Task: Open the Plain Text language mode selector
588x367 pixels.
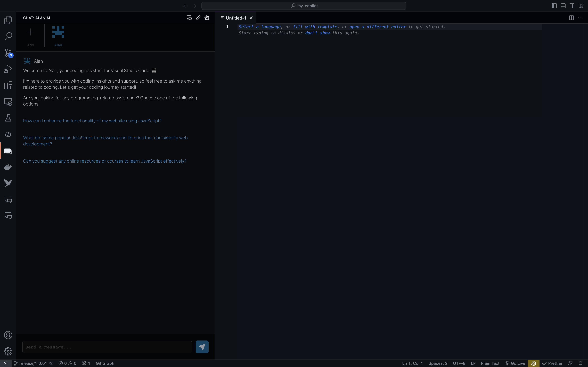Action: (x=490, y=363)
